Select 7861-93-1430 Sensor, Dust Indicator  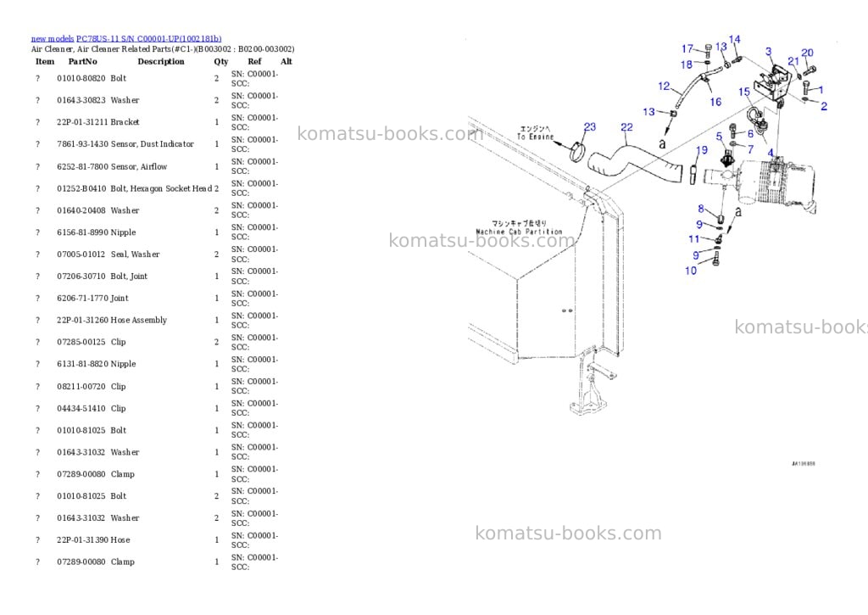coord(125,144)
